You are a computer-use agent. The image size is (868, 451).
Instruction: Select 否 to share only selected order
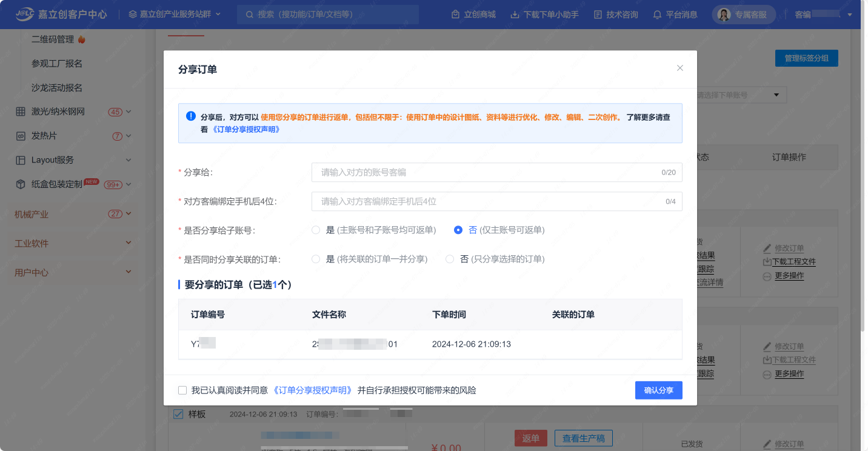coord(450,259)
